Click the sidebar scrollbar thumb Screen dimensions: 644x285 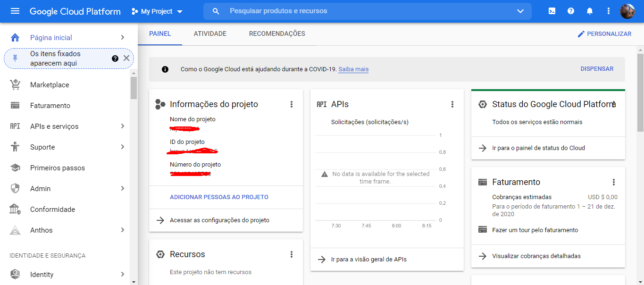point(134,88)
